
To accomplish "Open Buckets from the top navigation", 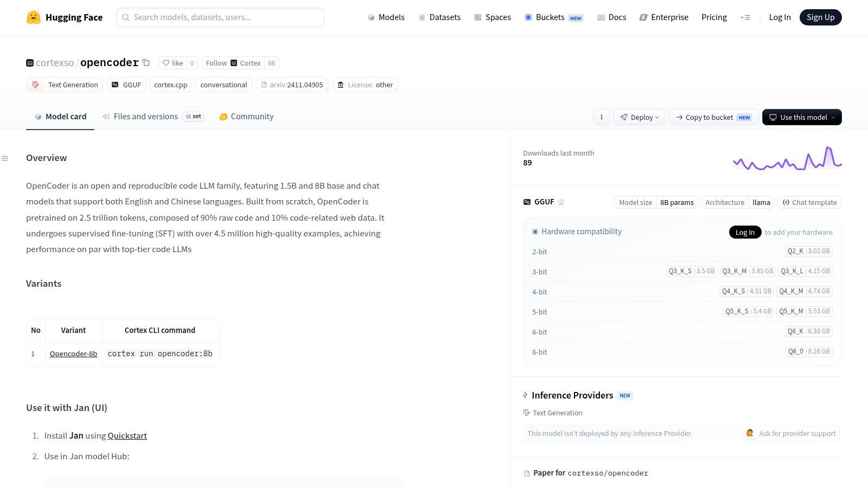I will click(553, 17).
